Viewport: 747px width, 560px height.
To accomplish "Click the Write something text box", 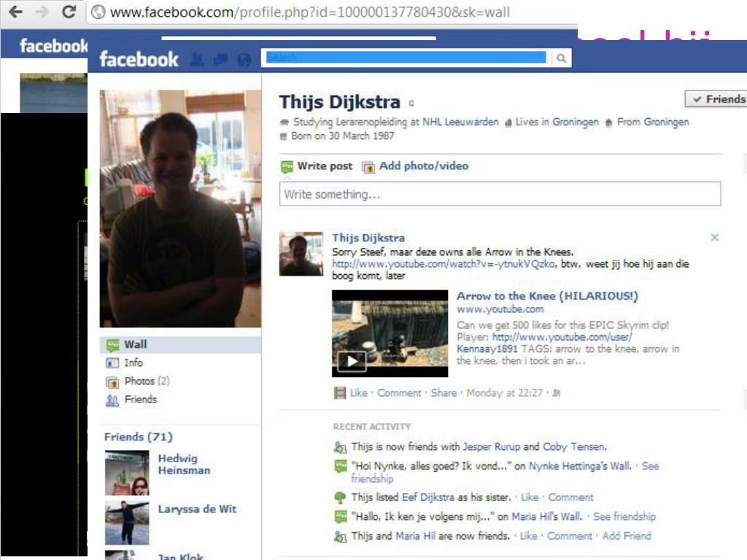I will (x=500, y=194).
